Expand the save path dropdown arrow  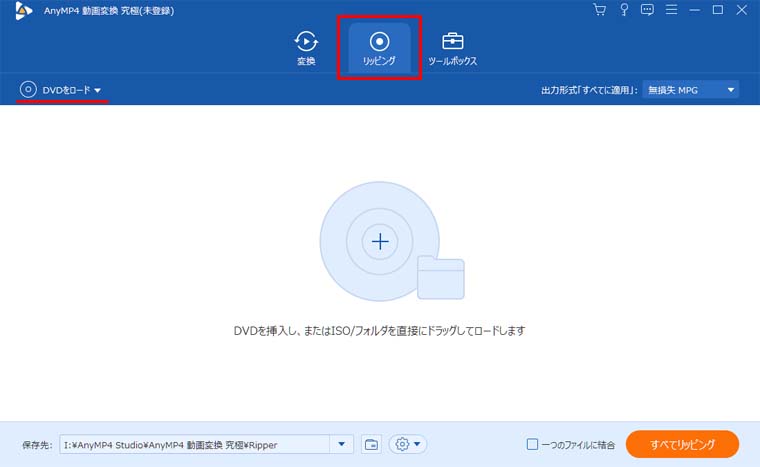pos(343,444)
